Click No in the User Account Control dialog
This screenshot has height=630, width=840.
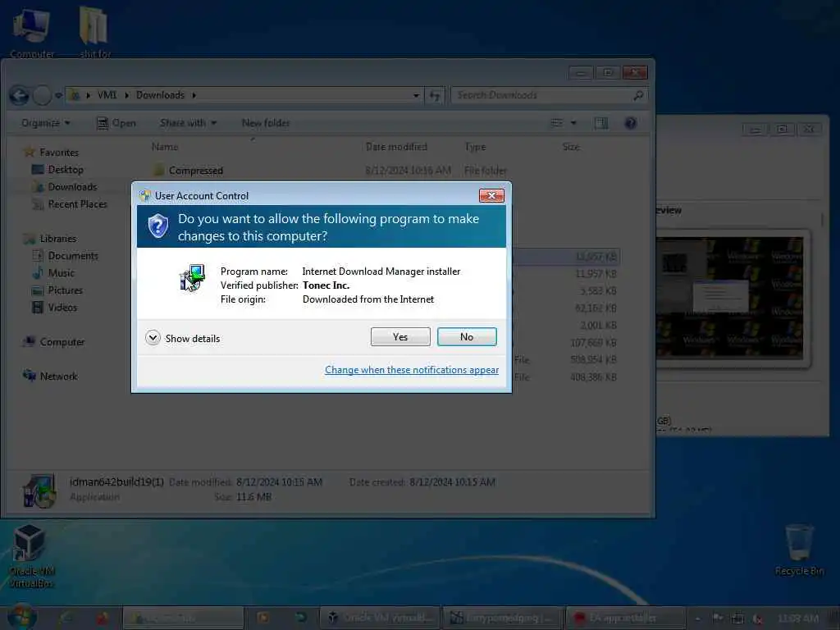pos(467,337)
